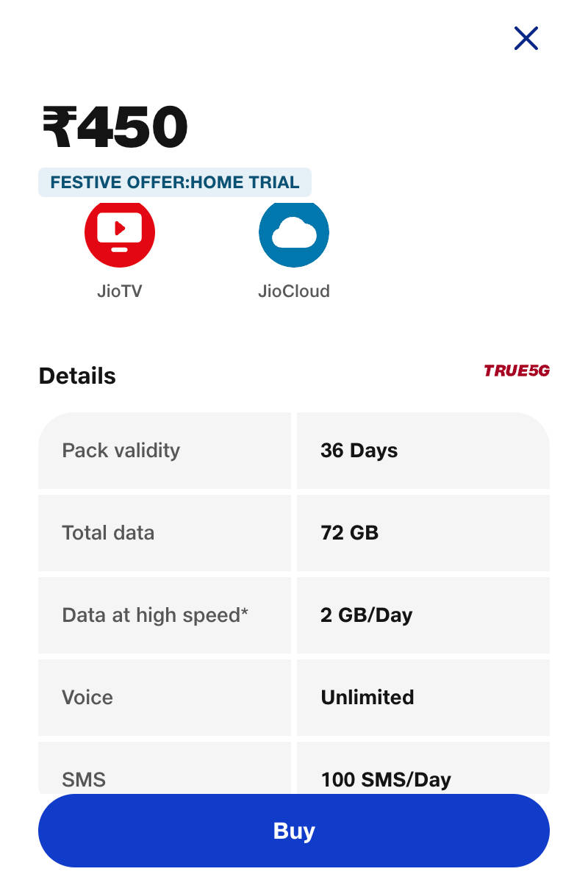Tap the Festive Offer: Home Trial tag

pyautogui.click(x=175, y=182)
